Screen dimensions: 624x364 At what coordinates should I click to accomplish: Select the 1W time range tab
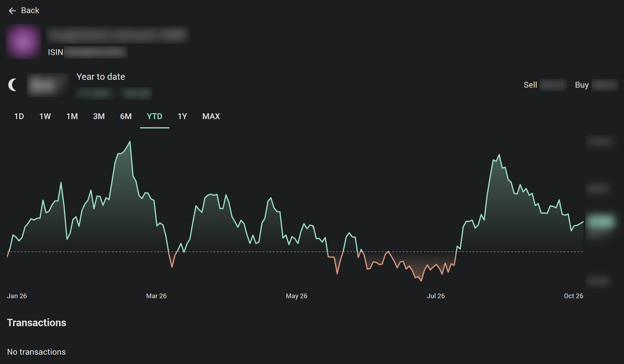(45, 116)
